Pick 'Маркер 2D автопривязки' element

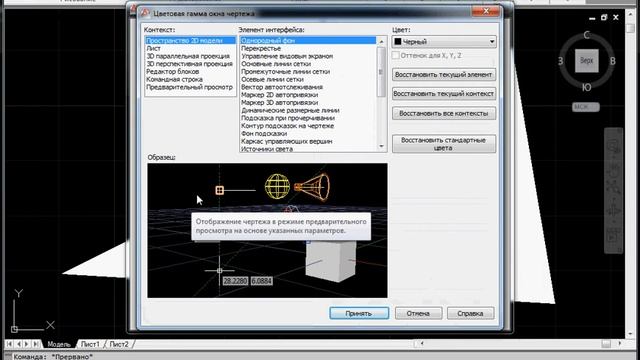tap(279, 95)
